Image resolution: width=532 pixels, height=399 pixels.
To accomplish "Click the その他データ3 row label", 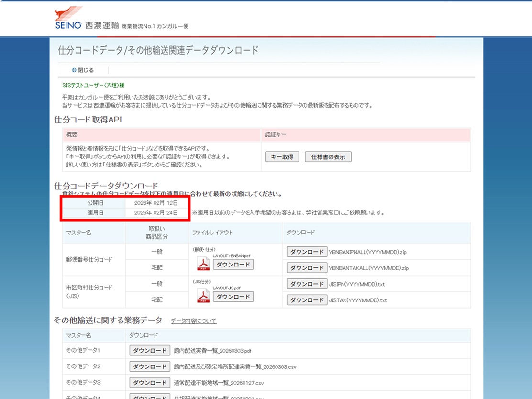I will click(x=83, y=382).
